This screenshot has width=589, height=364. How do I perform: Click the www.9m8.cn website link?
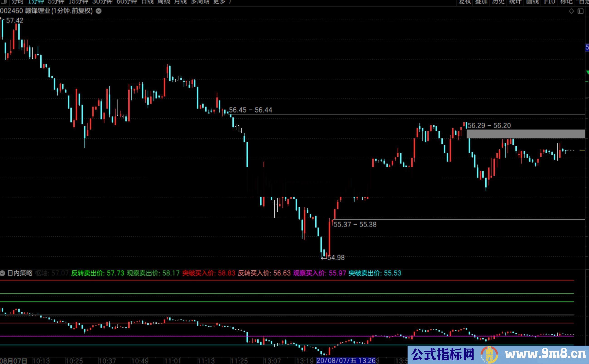tap(545, 354)
